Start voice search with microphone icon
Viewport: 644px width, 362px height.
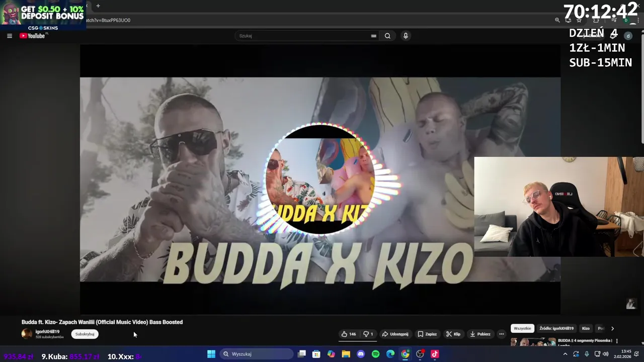pos(406,36)
